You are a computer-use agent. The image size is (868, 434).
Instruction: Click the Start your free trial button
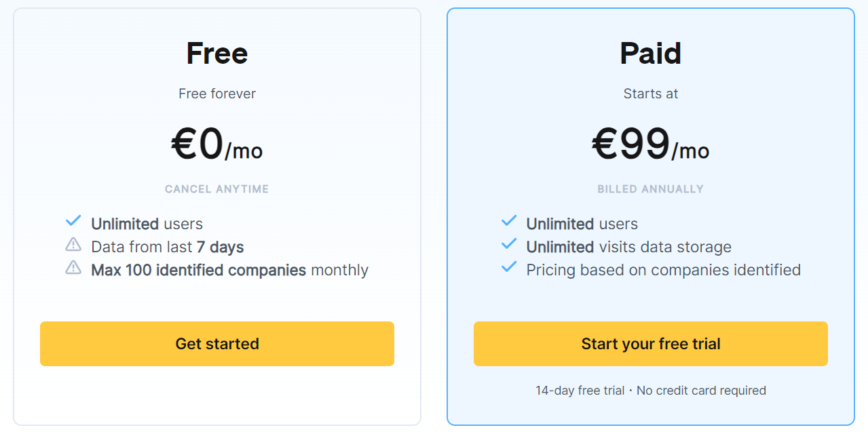tap(650, 344)
